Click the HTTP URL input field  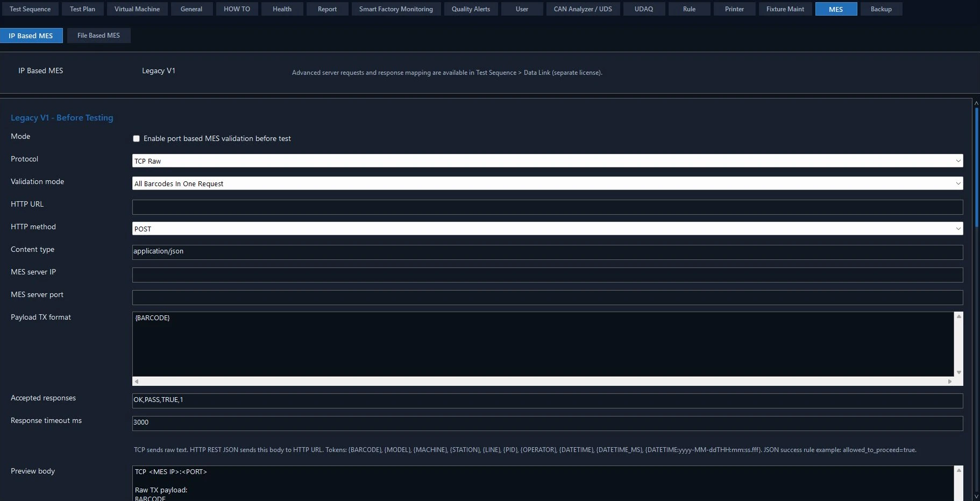point(548,207)
